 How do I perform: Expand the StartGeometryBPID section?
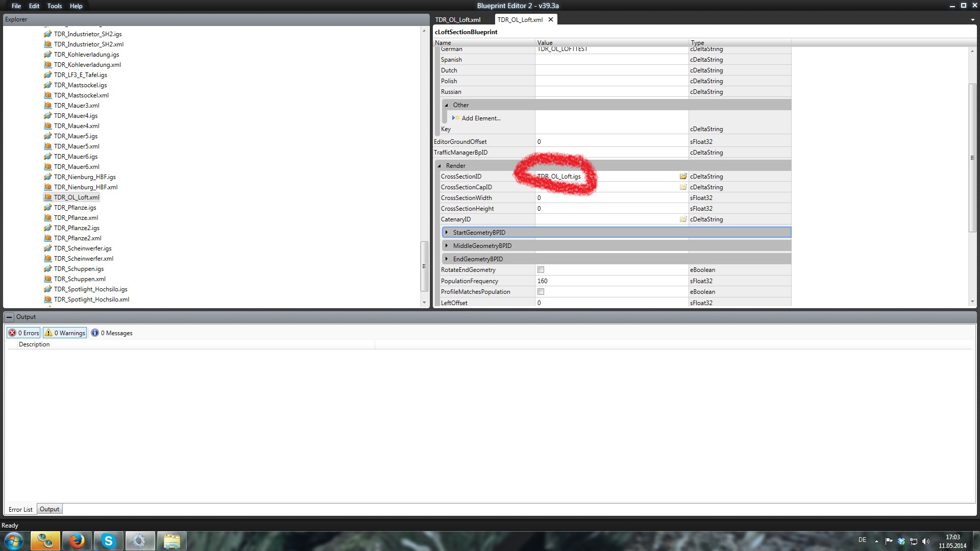(x=447, y=233)
